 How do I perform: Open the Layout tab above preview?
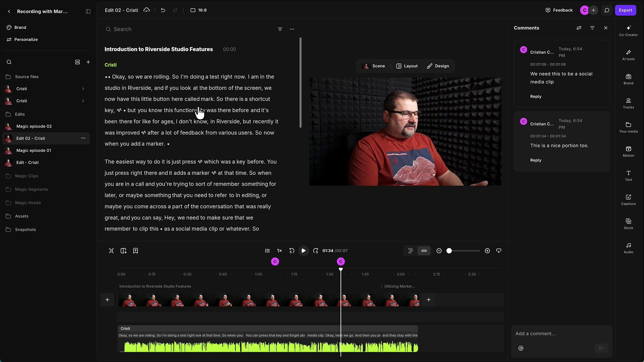click(x=407, y=66)
